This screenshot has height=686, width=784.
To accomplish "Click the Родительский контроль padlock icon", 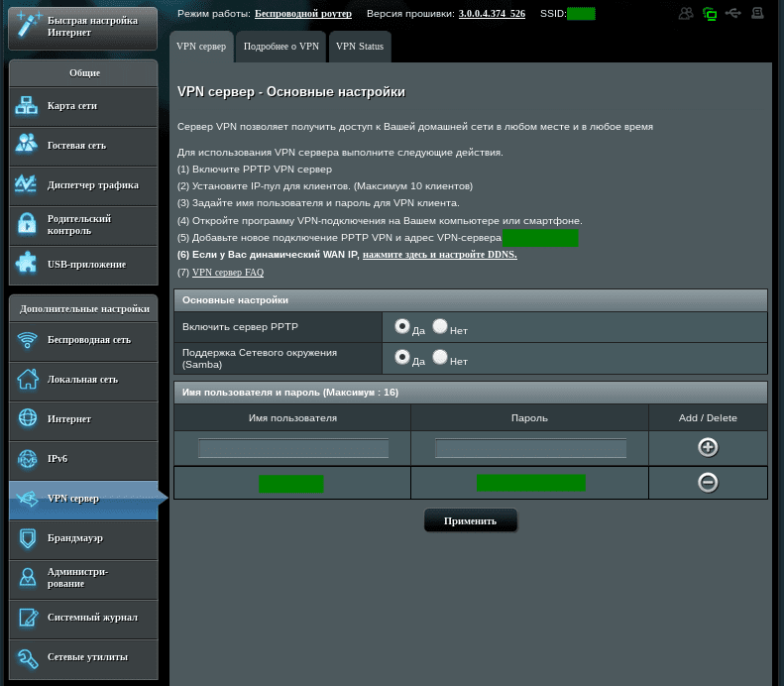I will (x=27, y=223).
